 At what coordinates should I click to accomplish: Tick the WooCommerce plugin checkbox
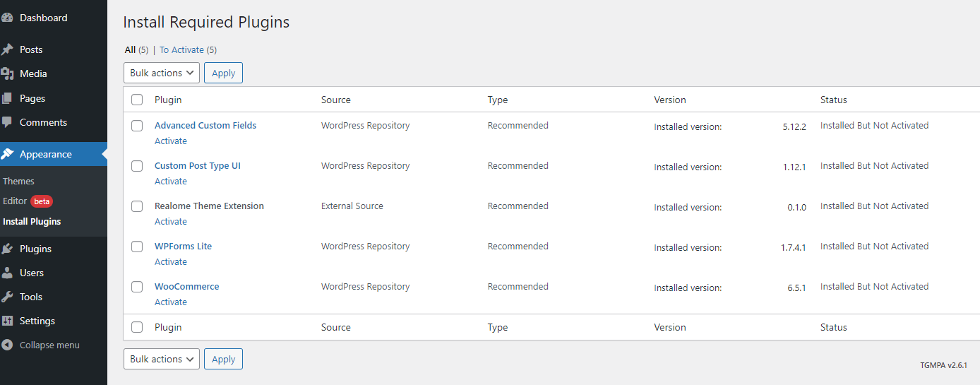(x=137, y=287)
